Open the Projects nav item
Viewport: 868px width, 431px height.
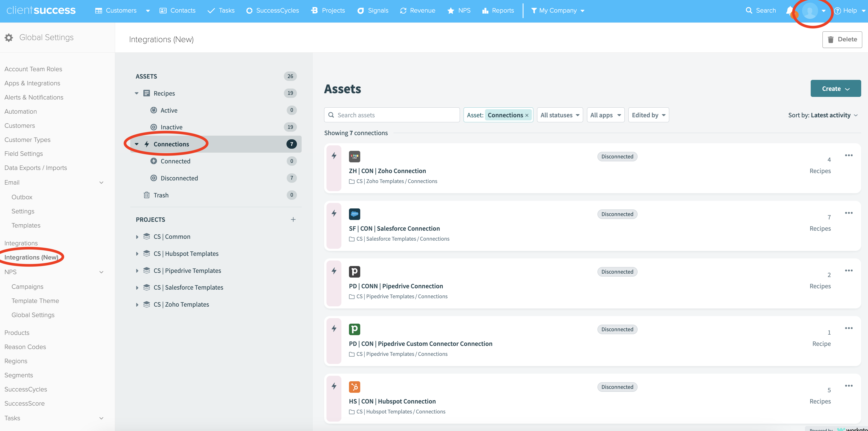tap(328, 10)
